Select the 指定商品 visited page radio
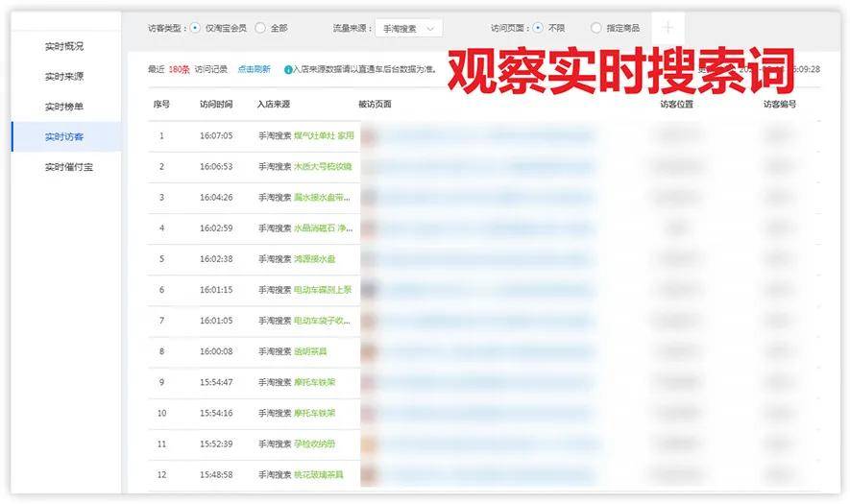This screenshot has width=850, height=504. tap(595, 28)
